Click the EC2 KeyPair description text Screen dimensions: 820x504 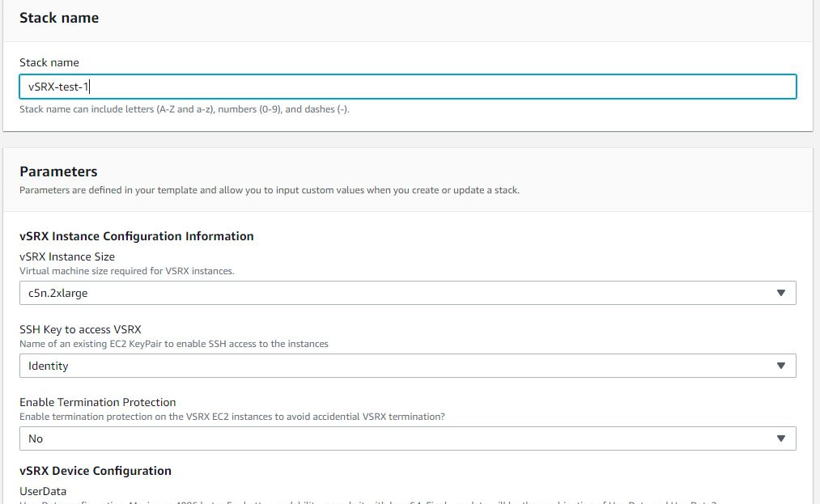(x=174, y=344)
